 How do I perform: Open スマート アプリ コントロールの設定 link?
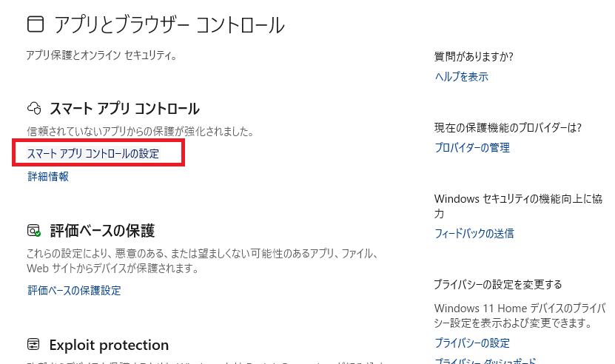[93, 154]
